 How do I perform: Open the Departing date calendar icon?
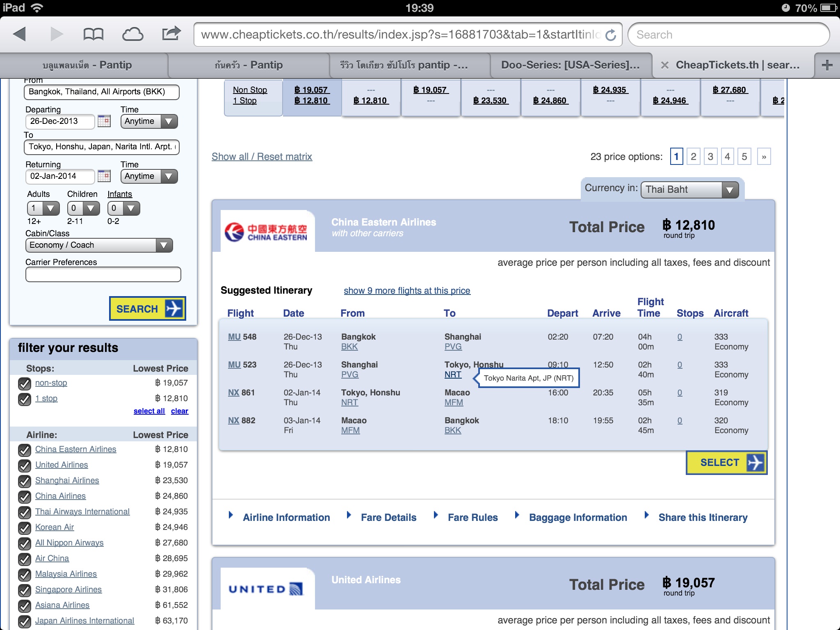[x=104, y=121]
